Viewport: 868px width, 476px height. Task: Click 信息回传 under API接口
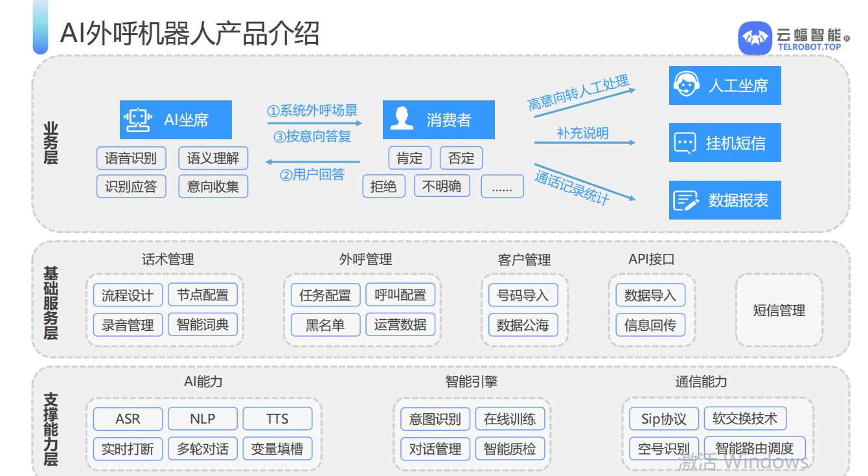pyautogui.click(x=650, y=324)
